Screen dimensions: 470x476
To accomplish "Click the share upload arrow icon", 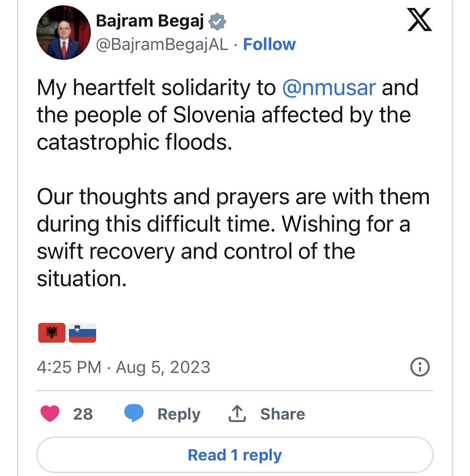I will pos(237,414).
